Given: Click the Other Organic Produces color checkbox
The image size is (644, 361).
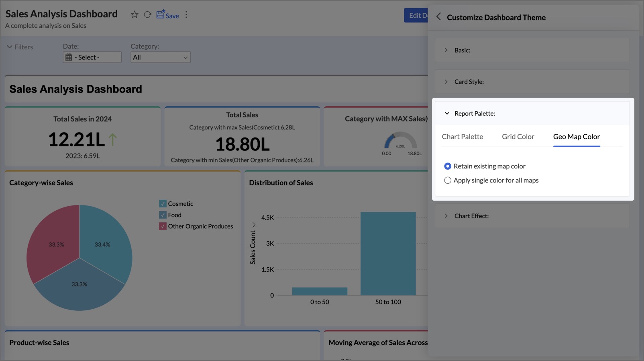Looking at the screenshot, I should click(163, 226).
